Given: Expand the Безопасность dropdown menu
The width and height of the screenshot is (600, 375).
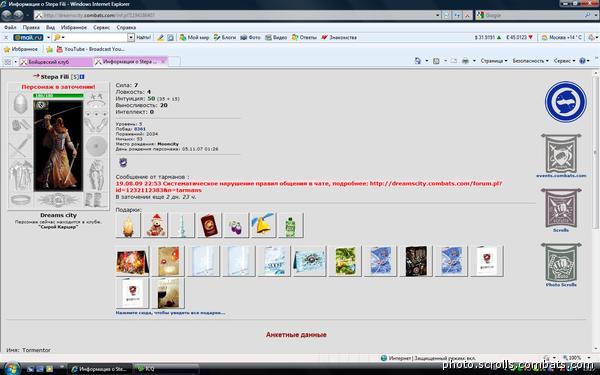Looking at the screenshot, I should click(x=530, y=61).
